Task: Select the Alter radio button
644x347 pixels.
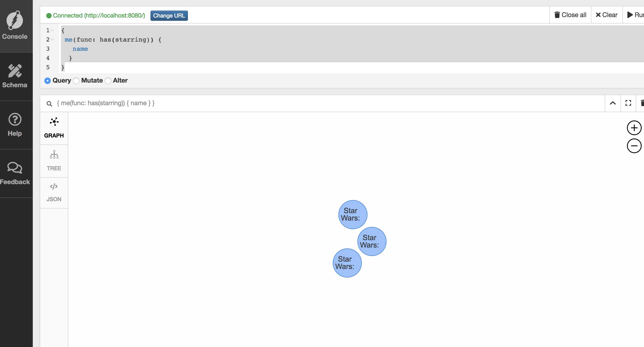Action: [108, 80]
